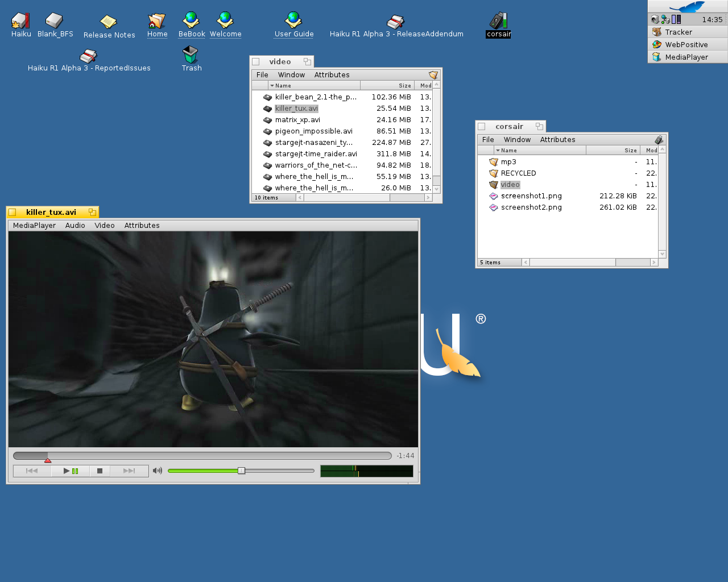728x582 pixels.
Task: Click the screenshot2.png image icon
Action: pyautogui.click(x=493, y=207)
